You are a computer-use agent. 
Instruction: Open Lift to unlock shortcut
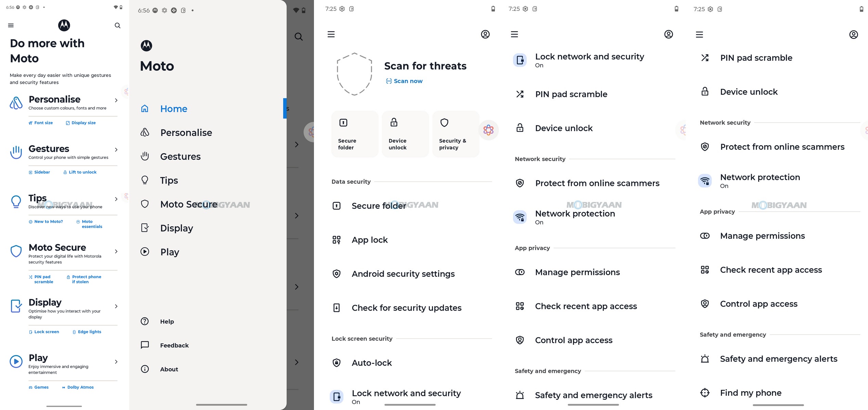point(80,172)
